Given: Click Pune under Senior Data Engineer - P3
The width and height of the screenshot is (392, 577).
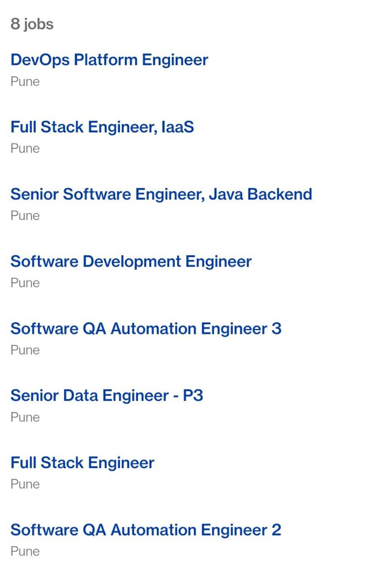Looking at the screenshot, I should (25, 417).
